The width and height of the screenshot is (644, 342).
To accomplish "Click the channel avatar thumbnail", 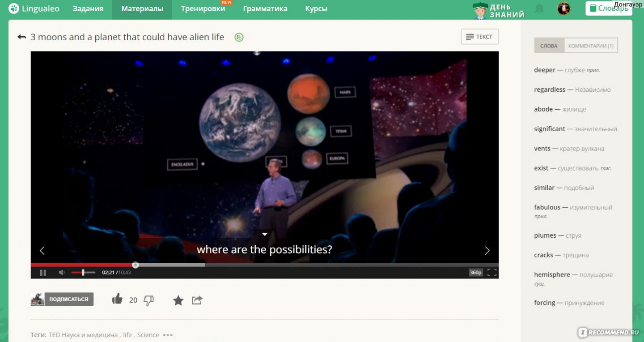I will click(x=38, y=299).
